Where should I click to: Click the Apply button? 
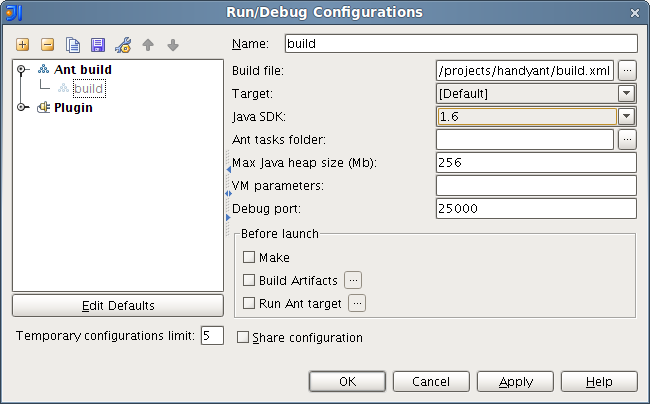[x=515, y=381]
